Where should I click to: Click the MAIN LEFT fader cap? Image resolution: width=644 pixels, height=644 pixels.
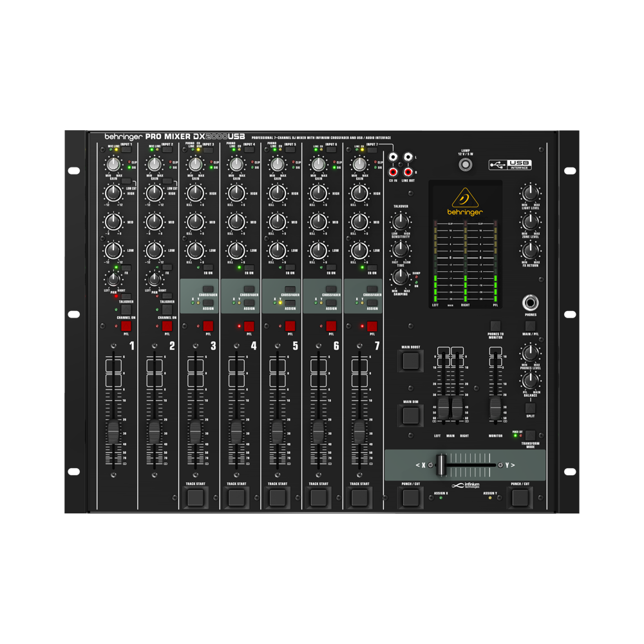pyautogui.click(x=444, y=409)
